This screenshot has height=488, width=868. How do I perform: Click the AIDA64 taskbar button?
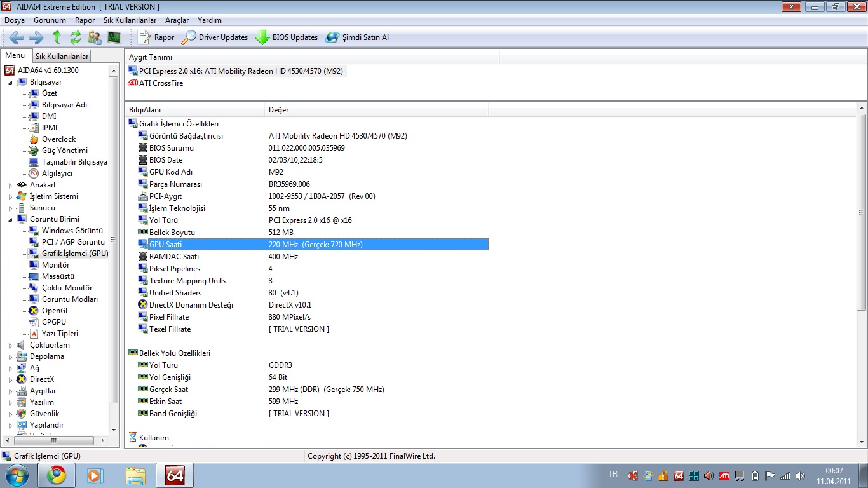(175, 475)
